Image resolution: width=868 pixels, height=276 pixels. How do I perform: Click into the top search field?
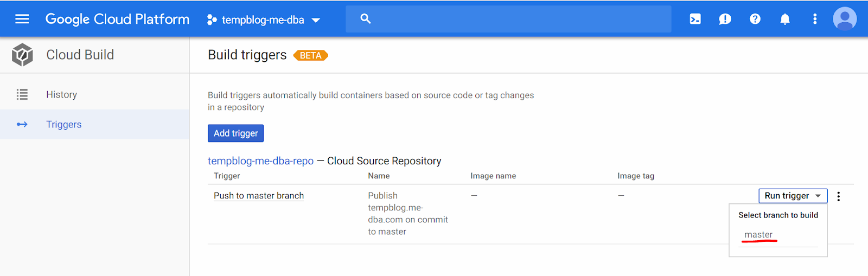tap(515, 19)
